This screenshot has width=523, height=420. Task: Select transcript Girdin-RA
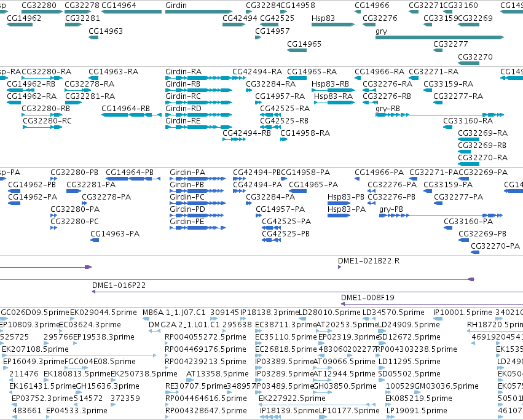pyautogui.click(x=184, y=72)
